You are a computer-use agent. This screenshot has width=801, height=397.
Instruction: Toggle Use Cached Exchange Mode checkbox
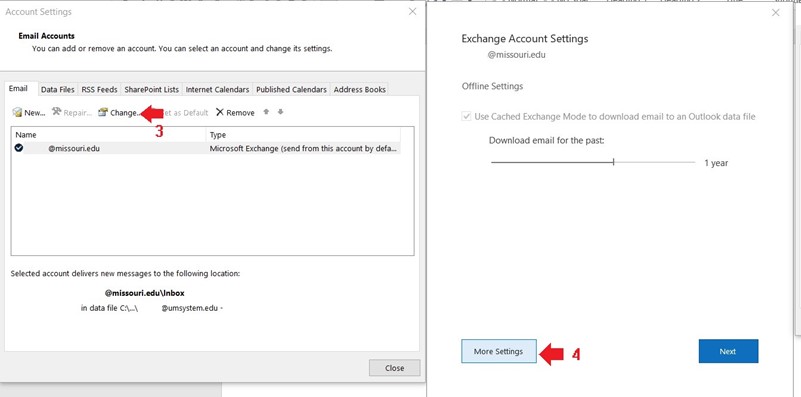pos(466,116)
